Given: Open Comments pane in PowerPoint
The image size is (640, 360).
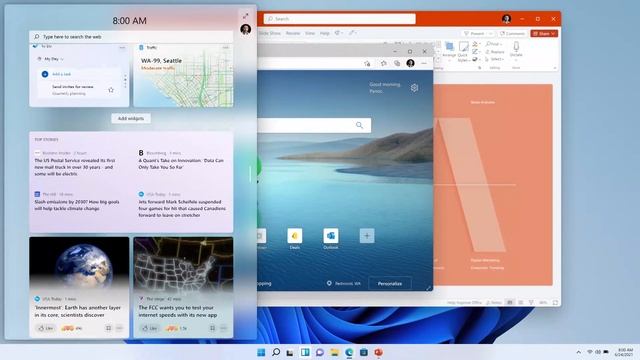Looking at the screenshot, I should coord(512,33).
